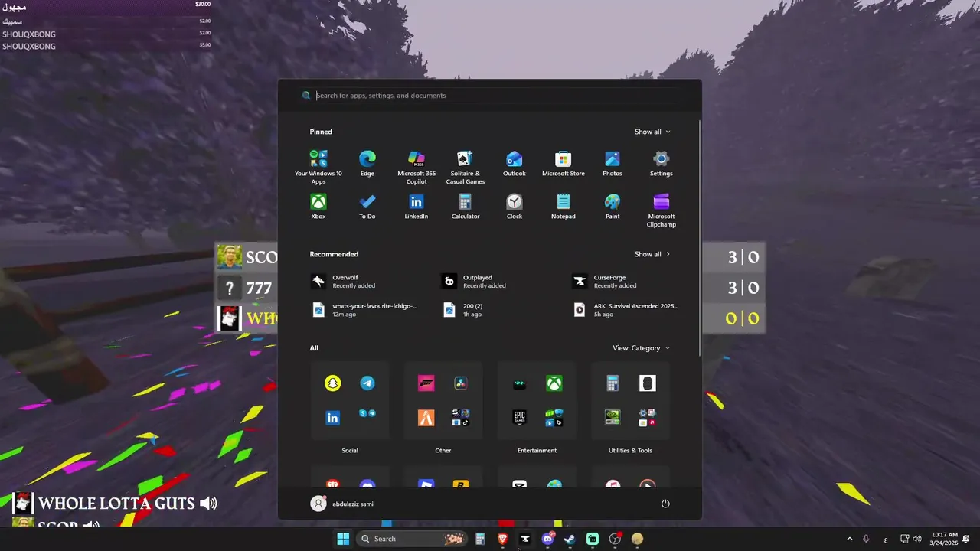
Task: Open Calculator in Utilities & Tools category
Action: coord(612,383)
